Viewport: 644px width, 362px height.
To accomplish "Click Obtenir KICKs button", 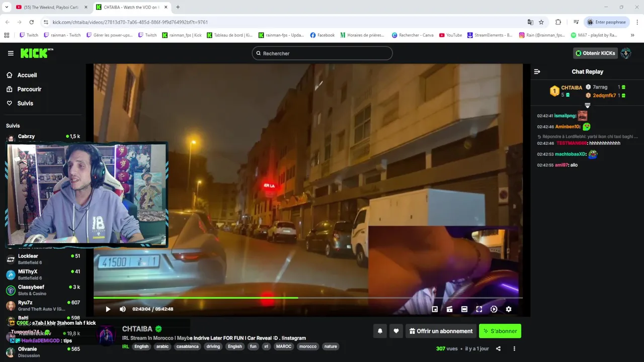I will (x=595, y=53).
